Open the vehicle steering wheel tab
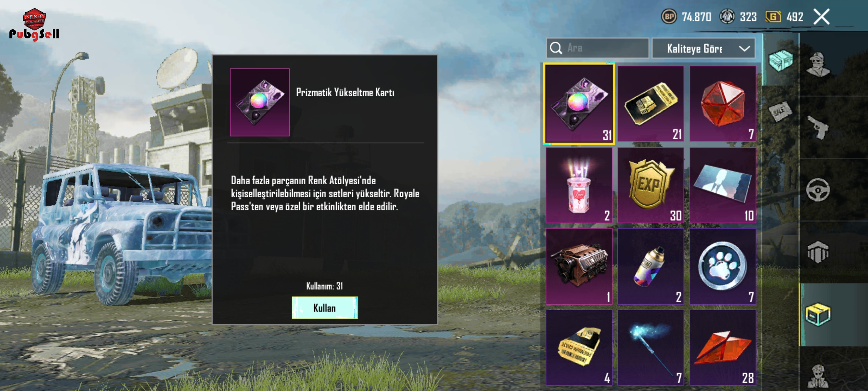This screenshot has height=391, width=868. click(818, 190)
